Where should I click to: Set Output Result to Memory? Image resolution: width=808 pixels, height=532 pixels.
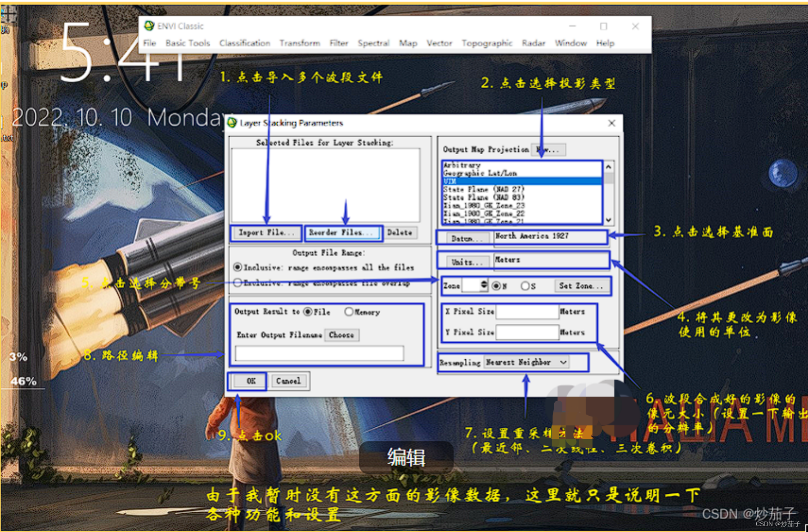pos(349,312)
